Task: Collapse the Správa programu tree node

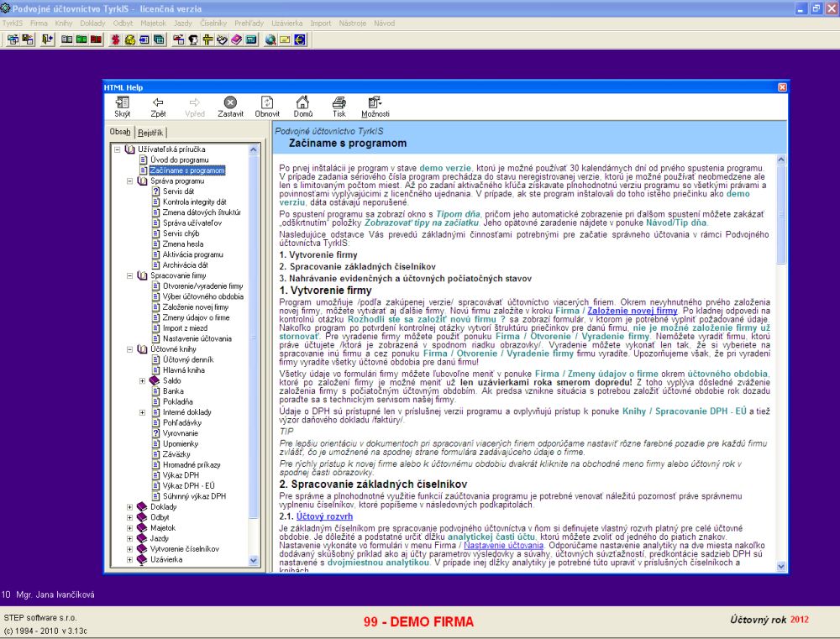Action: coord(129,181)
